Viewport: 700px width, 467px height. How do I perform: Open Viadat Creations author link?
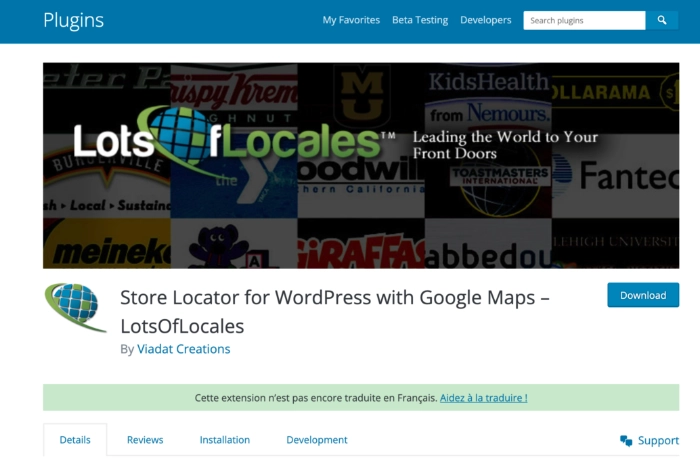point(183,349)
